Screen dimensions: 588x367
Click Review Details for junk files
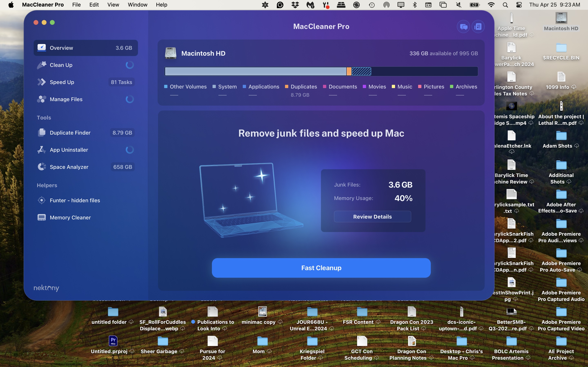(372, 217)
